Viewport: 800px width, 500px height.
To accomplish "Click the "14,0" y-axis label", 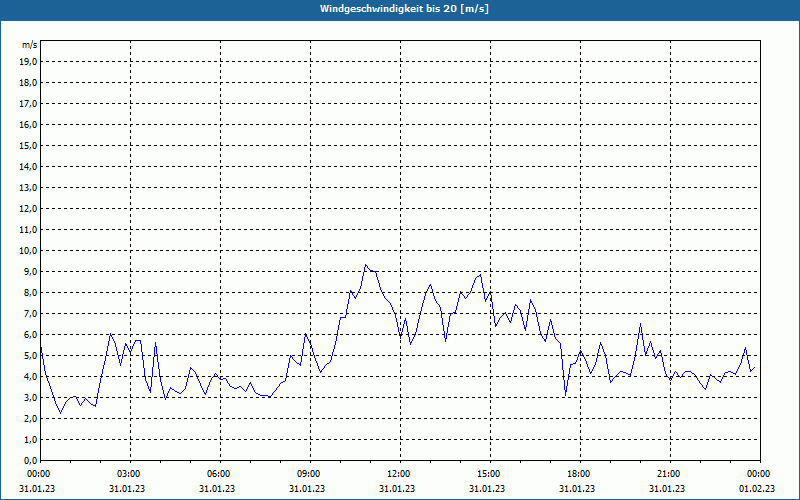I will 28,166.
